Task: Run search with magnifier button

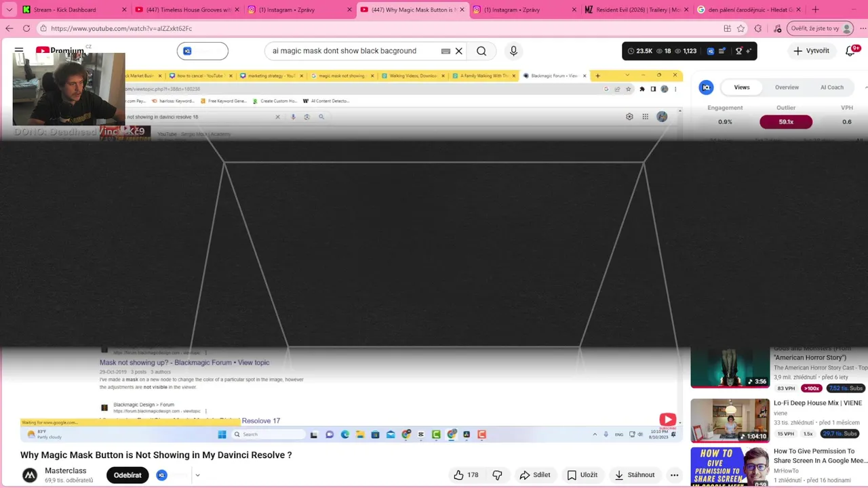Action: click(481, 51)
